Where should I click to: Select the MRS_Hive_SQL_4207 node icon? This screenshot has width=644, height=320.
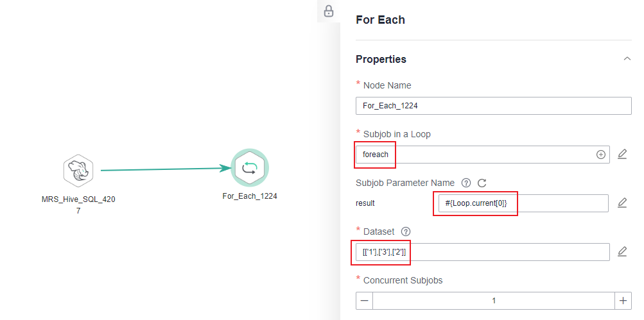point(78,171)
